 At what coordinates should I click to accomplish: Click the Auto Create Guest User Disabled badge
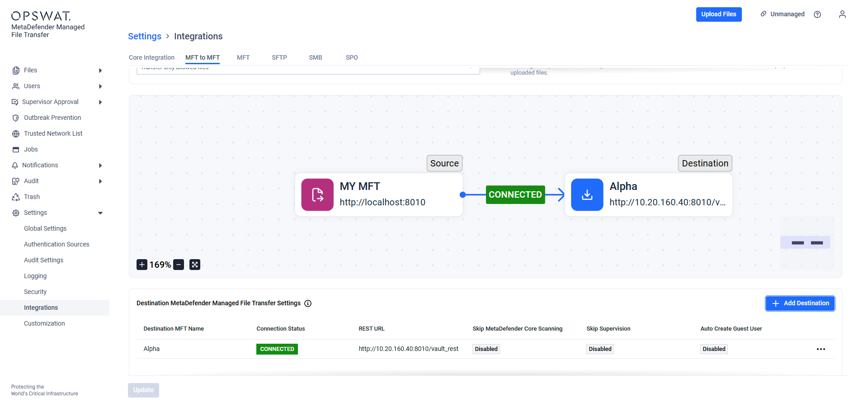click(x=714, y=349)
